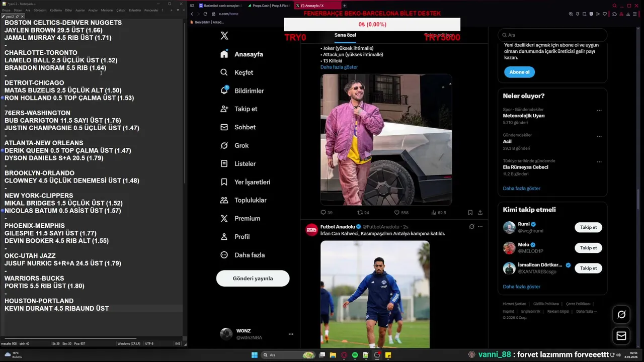This screenshot has width=644, height=362.
Task: Click JAMAL MURRAY 4.5 RIB ÜST line
Action: pos(58,38)
